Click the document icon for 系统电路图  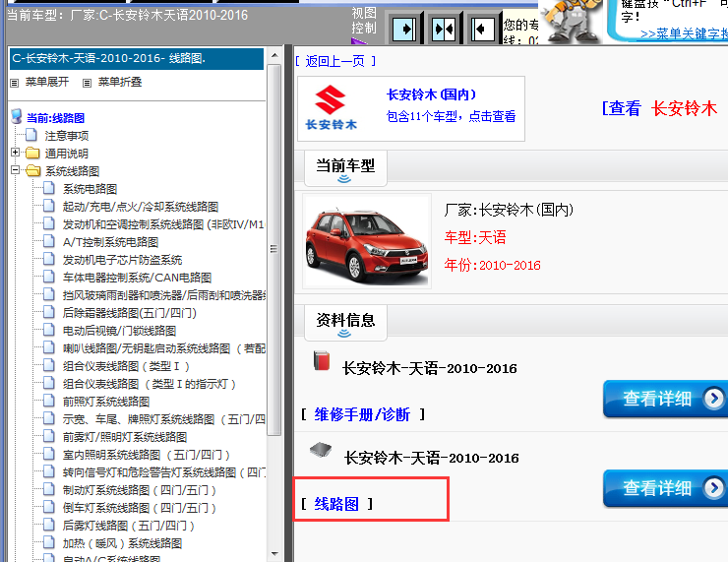point(49,188)
